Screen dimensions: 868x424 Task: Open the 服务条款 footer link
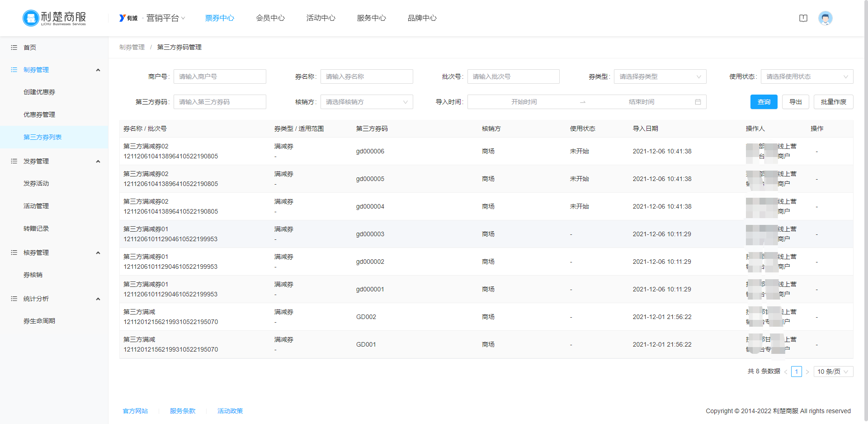(183, 411)
